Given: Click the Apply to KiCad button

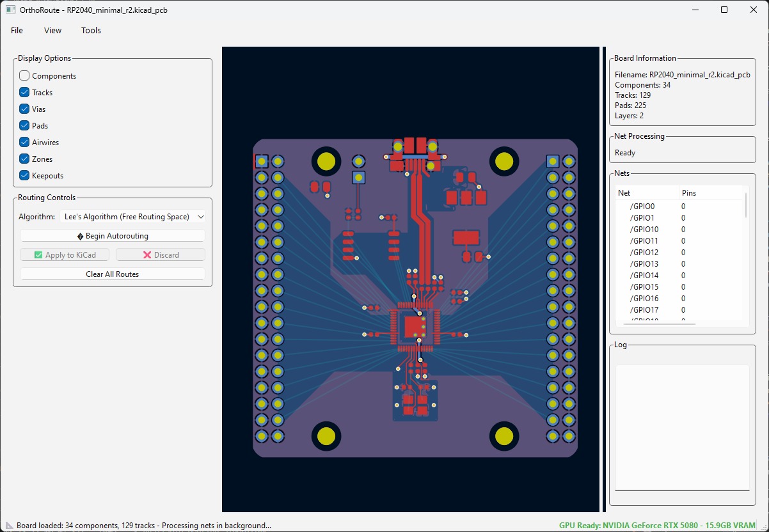Looking at the screenshot, I should click(x=65, y=255).
